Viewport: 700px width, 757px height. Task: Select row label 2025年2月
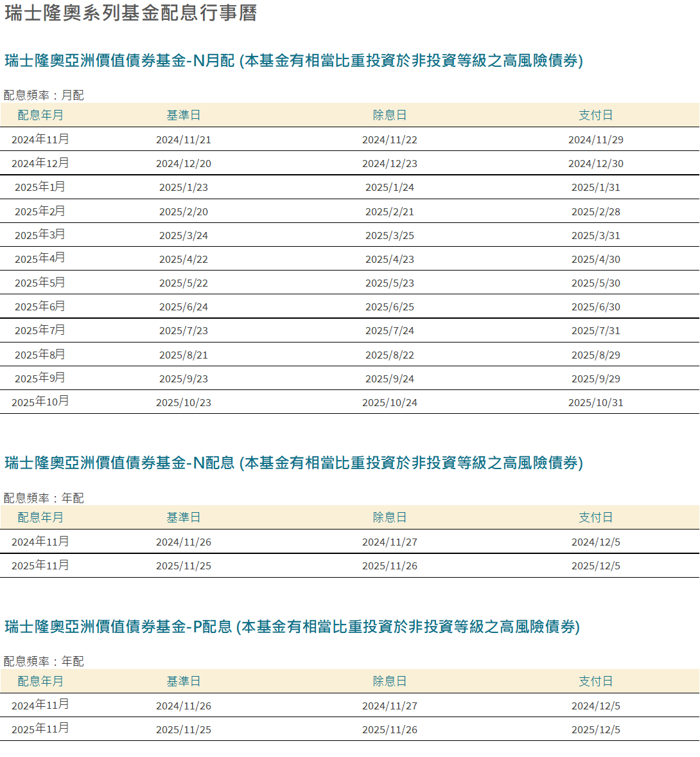(x=40, y=211)
